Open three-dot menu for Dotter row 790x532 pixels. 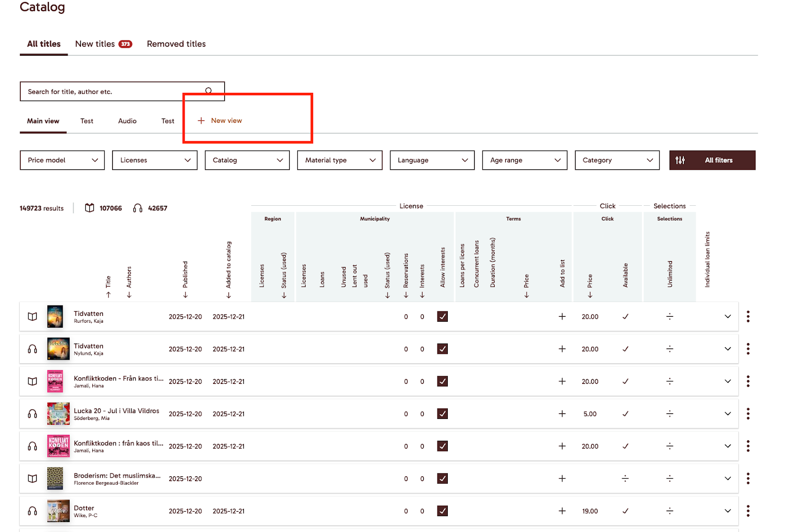click(748, 511)
